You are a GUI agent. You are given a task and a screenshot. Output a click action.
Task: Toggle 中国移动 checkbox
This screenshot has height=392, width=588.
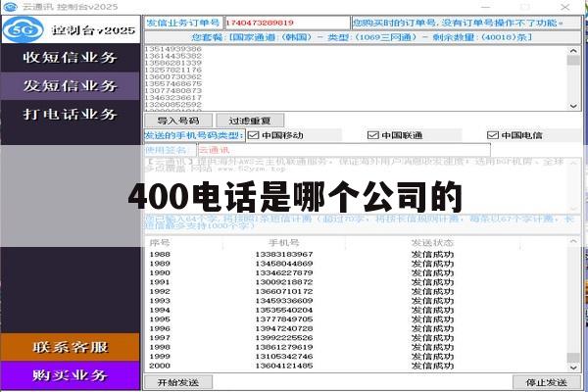coord(254,135)
